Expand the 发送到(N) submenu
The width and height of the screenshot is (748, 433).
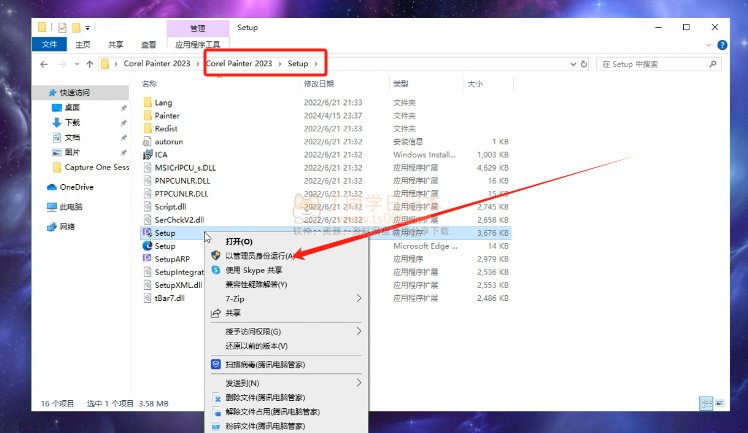coord(286,383)
